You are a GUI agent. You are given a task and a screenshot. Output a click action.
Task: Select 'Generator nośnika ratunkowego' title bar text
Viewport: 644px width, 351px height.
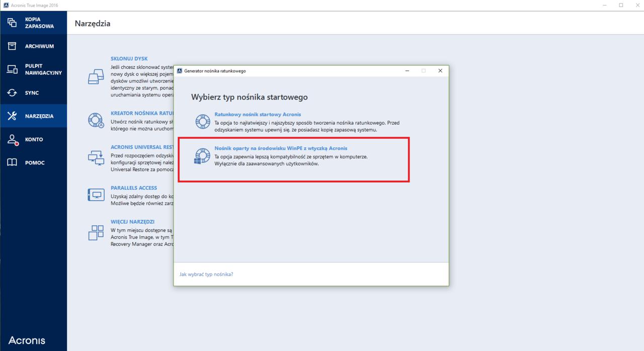tap(215, 71)
